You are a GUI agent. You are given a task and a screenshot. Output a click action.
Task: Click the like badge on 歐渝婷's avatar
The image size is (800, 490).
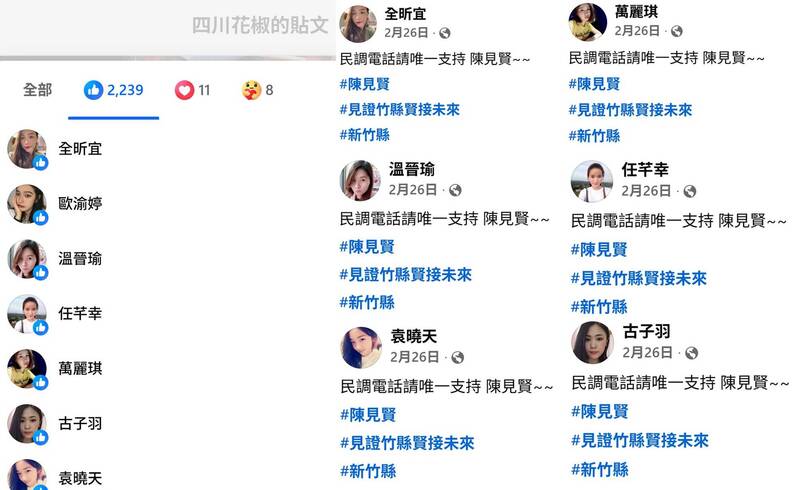click(41, 218)
